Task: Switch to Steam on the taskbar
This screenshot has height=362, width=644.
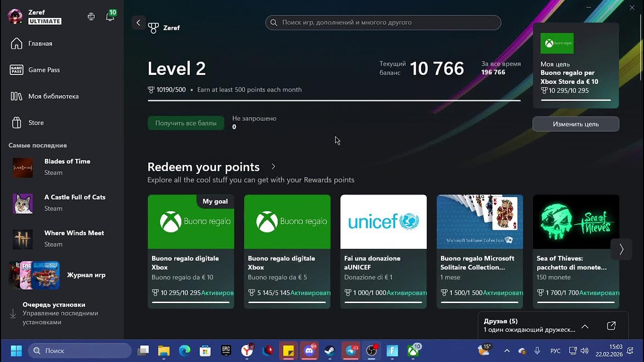Action: 330,350
